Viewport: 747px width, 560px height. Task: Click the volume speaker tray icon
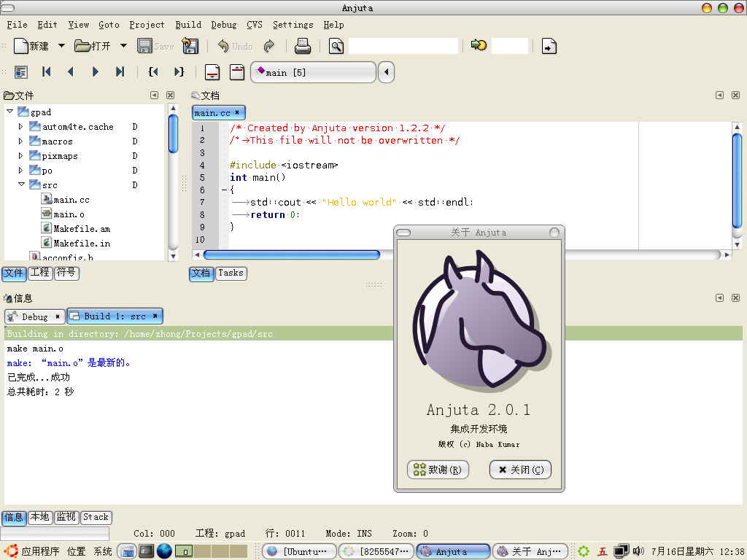pyautogui.click(x=638, y=551)
